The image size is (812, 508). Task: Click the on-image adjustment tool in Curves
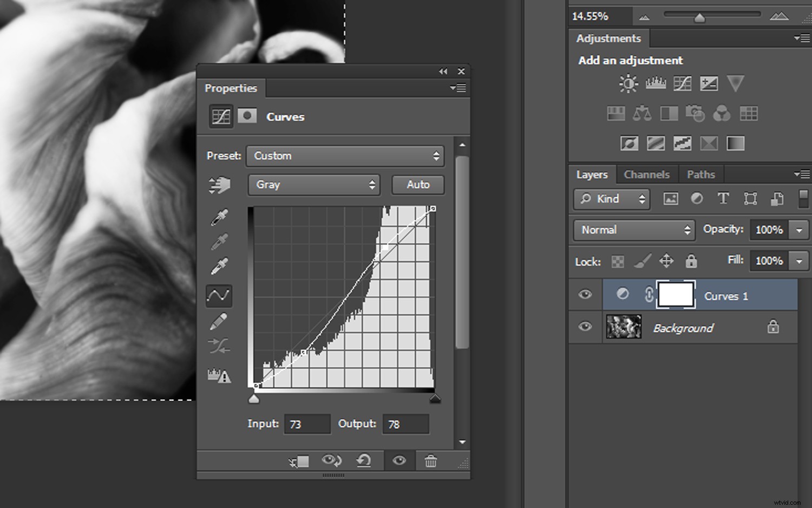(x=219, y=185)
